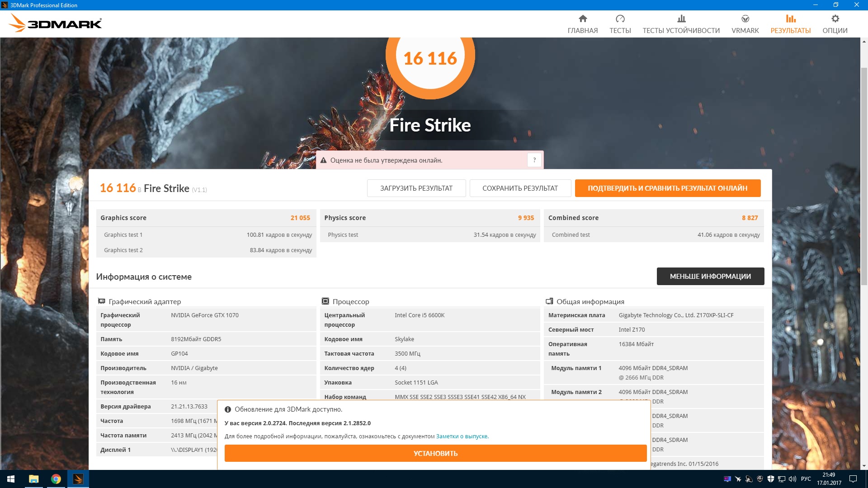Screen dimensions: 868x488
Task: Open stress tests bar chart icon
Action: point(681,19)
